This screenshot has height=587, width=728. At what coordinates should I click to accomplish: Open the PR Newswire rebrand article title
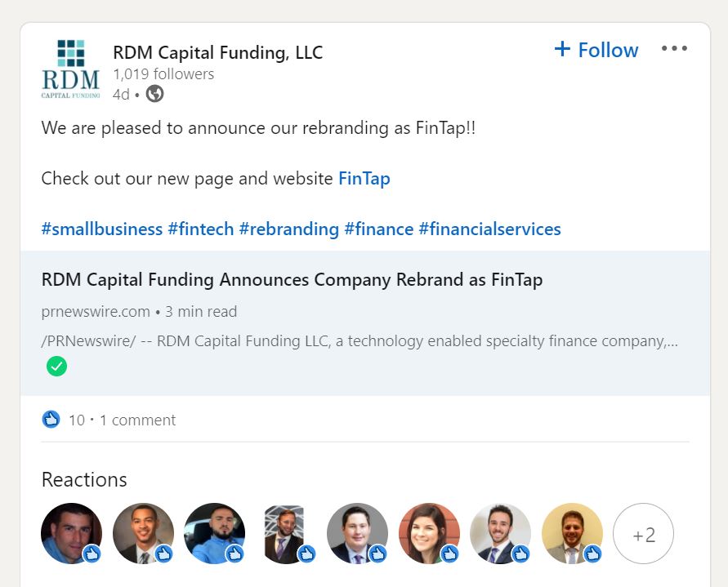pos(292,280)
